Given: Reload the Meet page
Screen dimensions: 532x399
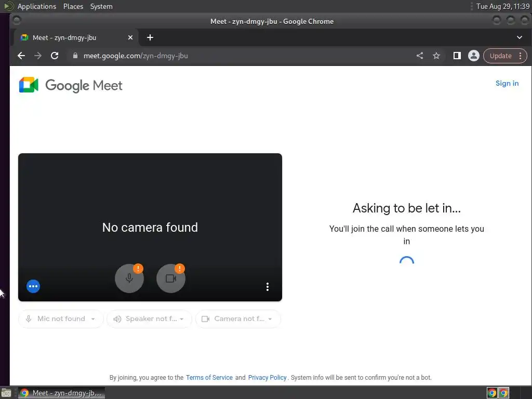Looking at the screenshot, I should coord(55,56).
